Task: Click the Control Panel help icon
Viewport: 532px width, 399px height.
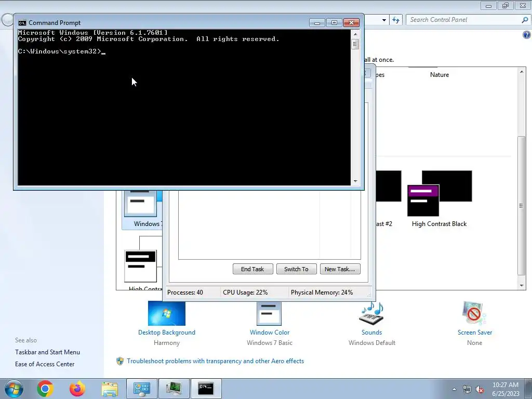Action: tap(527, 35)
